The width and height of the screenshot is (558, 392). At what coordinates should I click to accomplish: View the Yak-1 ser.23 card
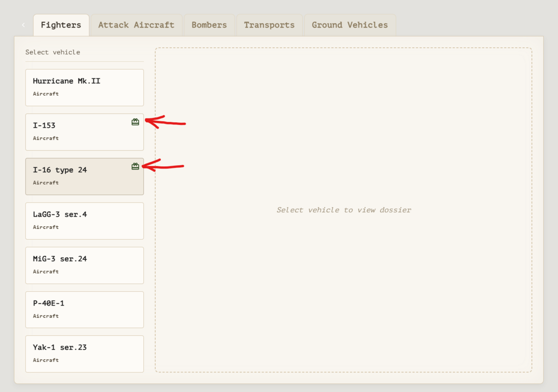84,353
